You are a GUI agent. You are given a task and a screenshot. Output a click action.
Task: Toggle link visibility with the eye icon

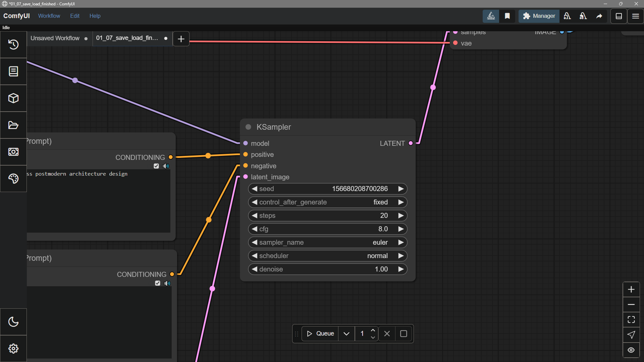pyautogui.click(x=631, y=350)
